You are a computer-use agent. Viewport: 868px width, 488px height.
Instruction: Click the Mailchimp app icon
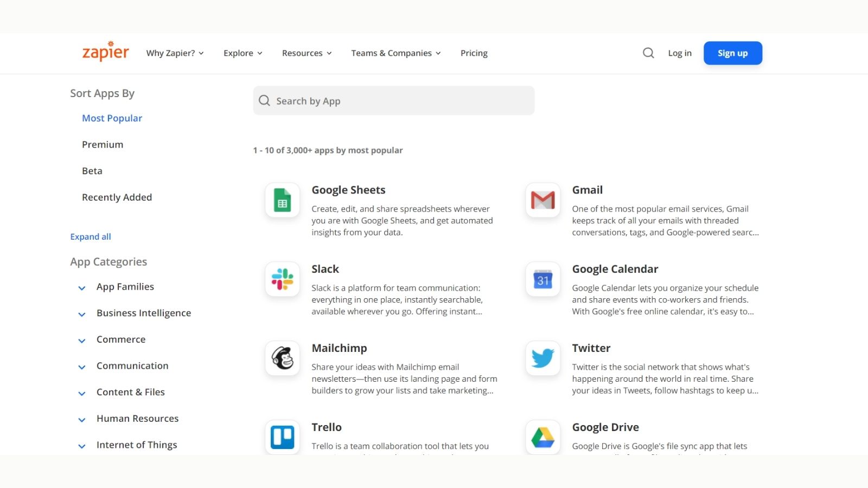[282, 358]
